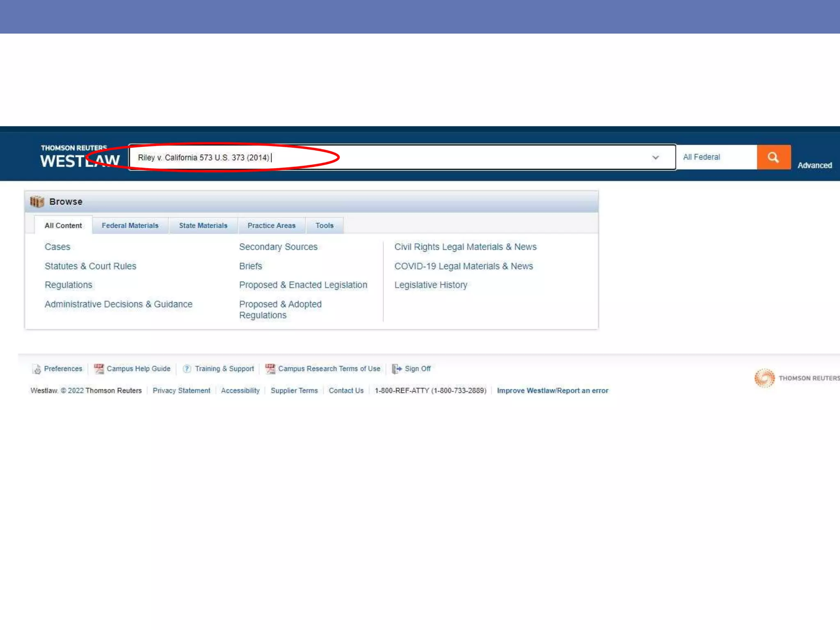Open Statutes & Court Rules
Viewport: 840px width, 630px height.
(x=90, y=266)
